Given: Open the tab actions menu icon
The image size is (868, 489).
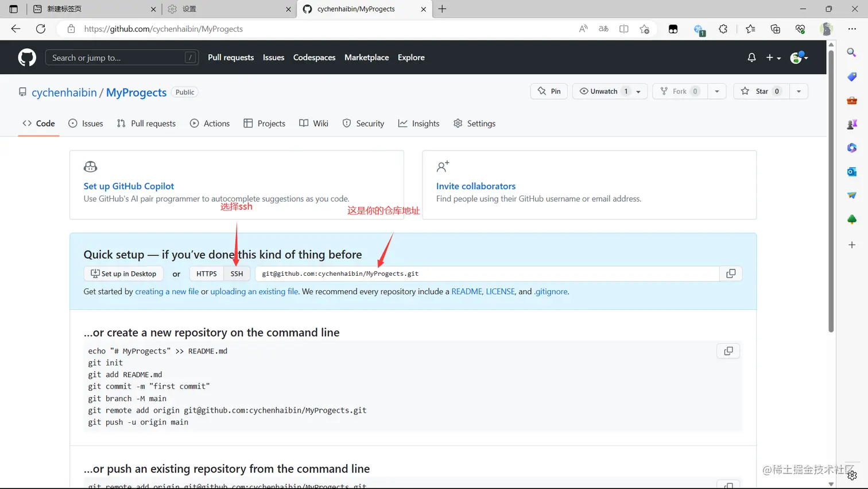Looking at the screenshot, I should click(14, 9).
